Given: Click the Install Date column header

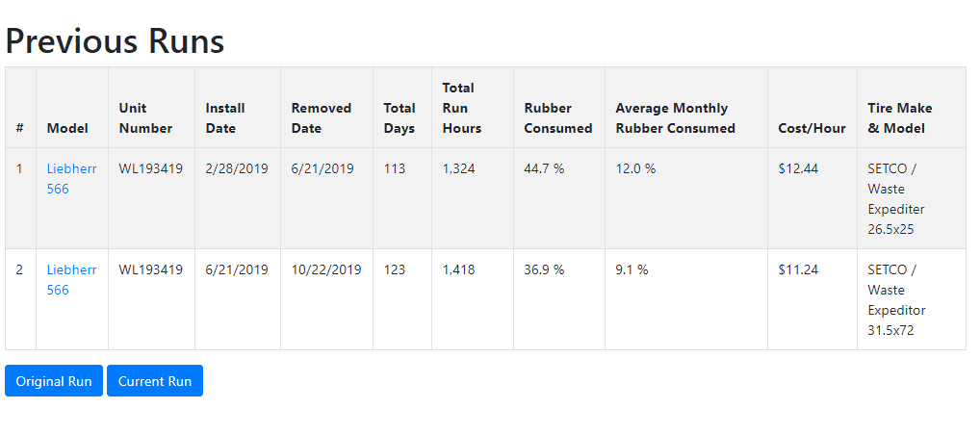Looking at the screenshot, I should coord(225,118).
